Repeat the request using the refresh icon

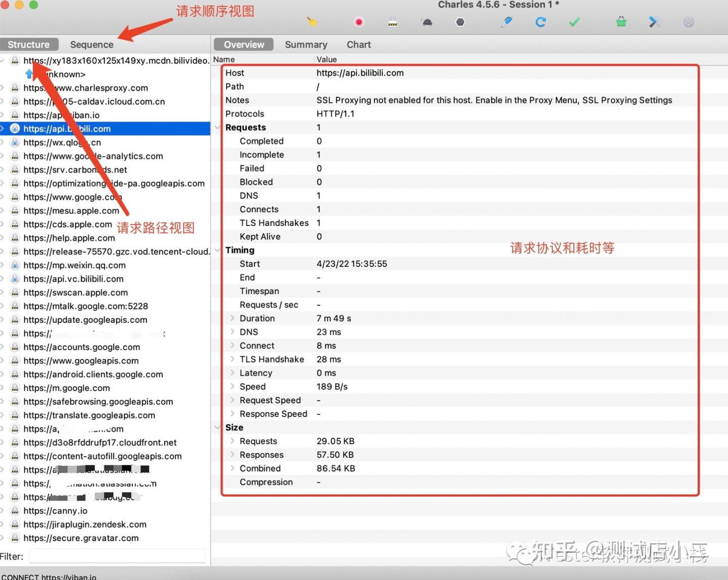pos(540,22)
